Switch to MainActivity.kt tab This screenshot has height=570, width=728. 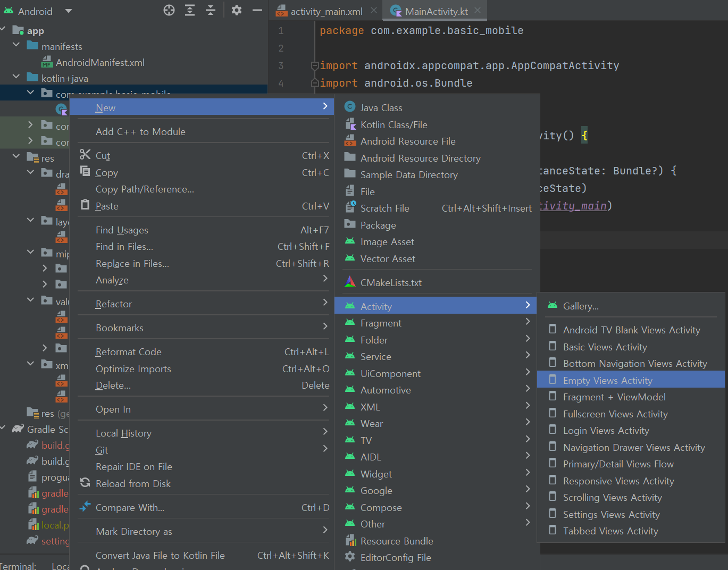[437, 11]
